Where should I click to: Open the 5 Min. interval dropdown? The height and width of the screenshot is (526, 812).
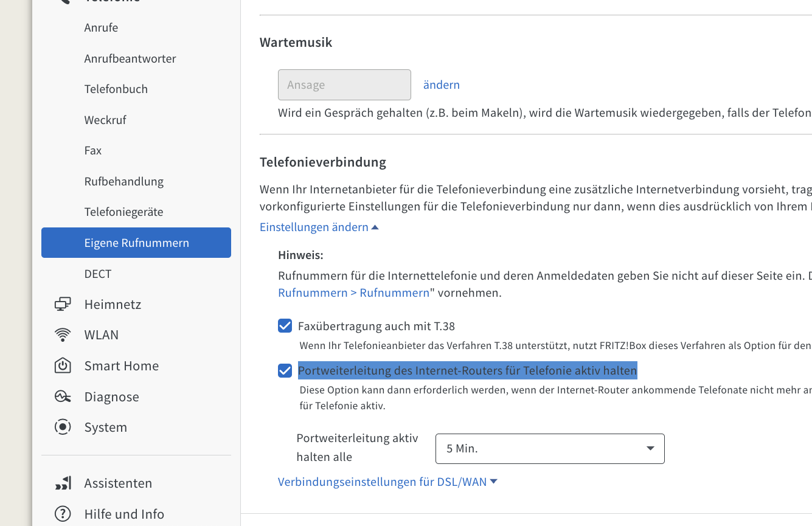pyautogui.click(x=550, y=449)
